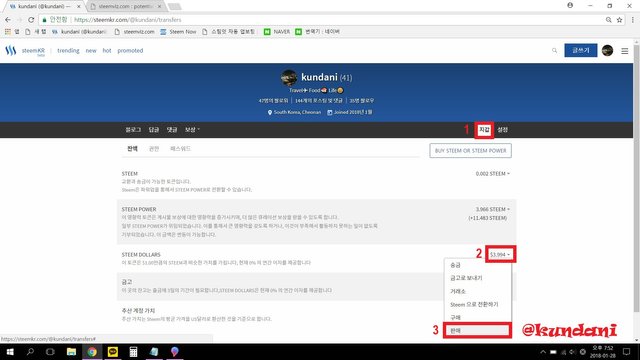This screenshot has height=360, width=640.
Task: Open File Explorer from the taskbar
Action: point(71,351)
